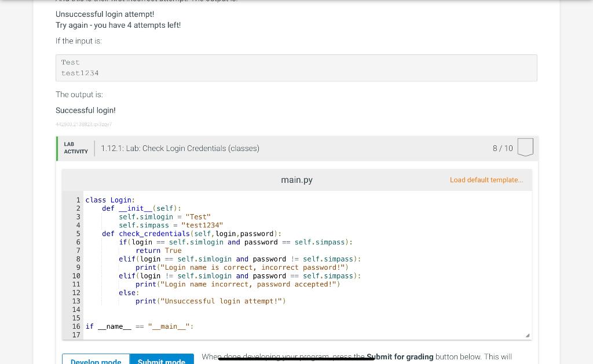593x364 pixels.
Task: Click Load default template link
Action: pos(486,180)
